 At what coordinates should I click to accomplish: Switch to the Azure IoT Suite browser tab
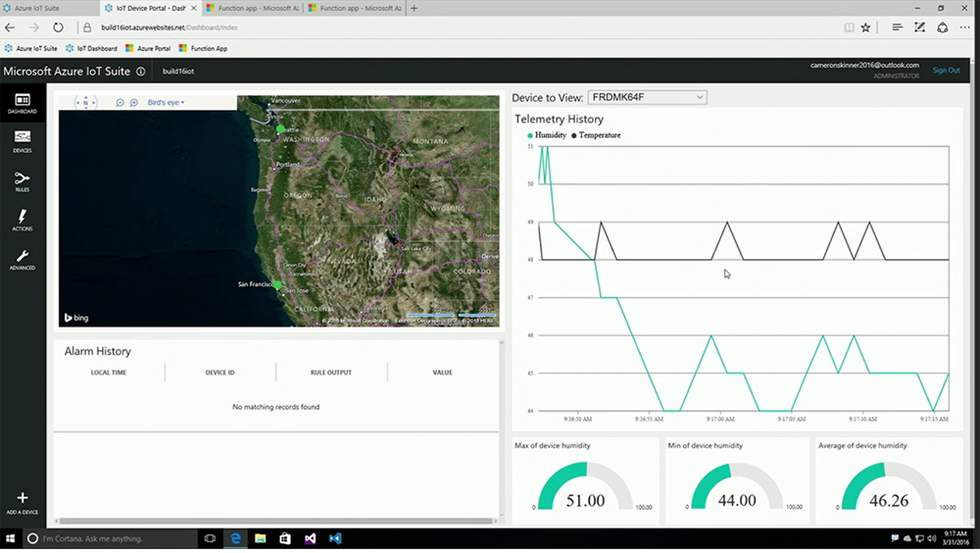[x=49, y=8]
